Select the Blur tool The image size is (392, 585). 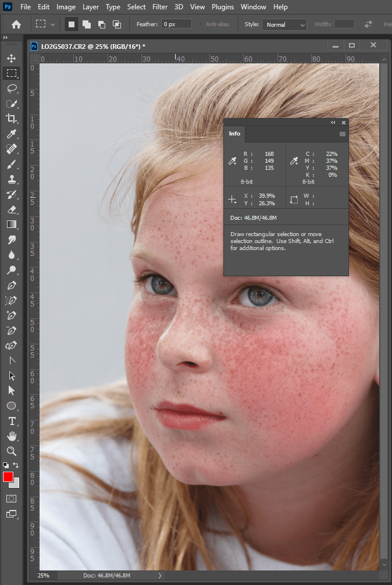click(12, 255)
